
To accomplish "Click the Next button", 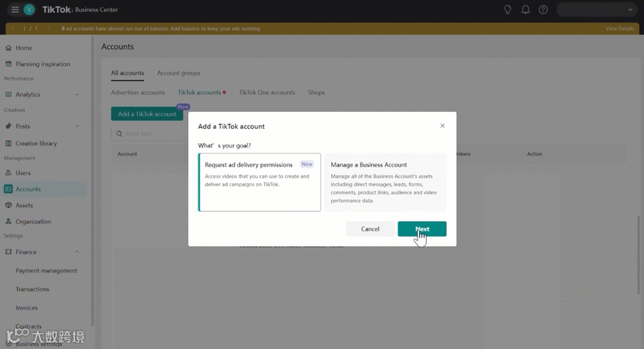I will [x=422, y=229].
